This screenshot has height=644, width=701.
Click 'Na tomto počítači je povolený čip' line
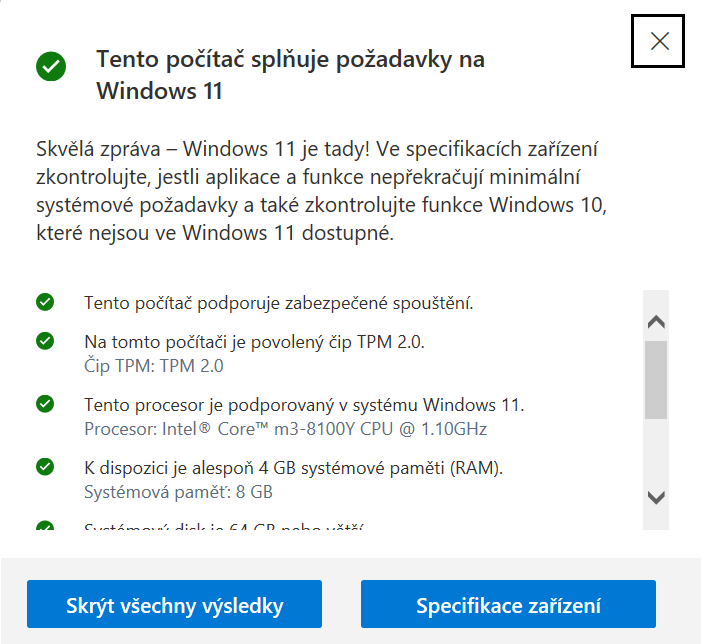click(254, 342)
